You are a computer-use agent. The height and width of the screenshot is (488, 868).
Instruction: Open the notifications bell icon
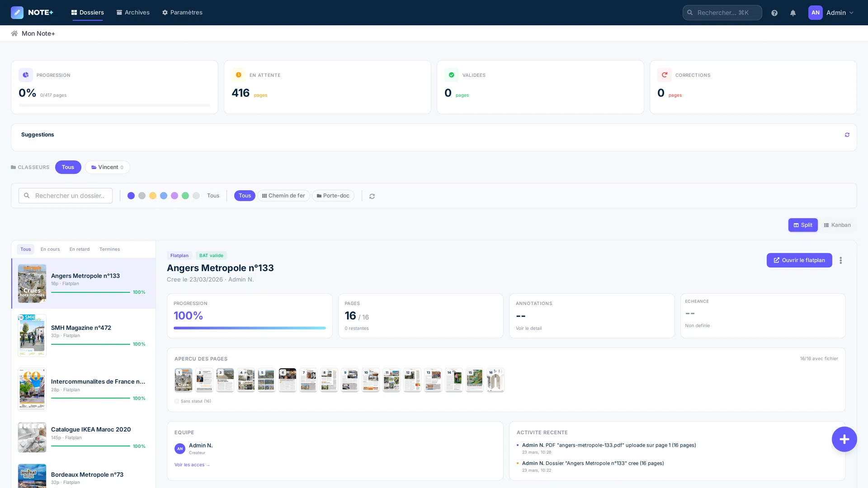pos(793,12)
